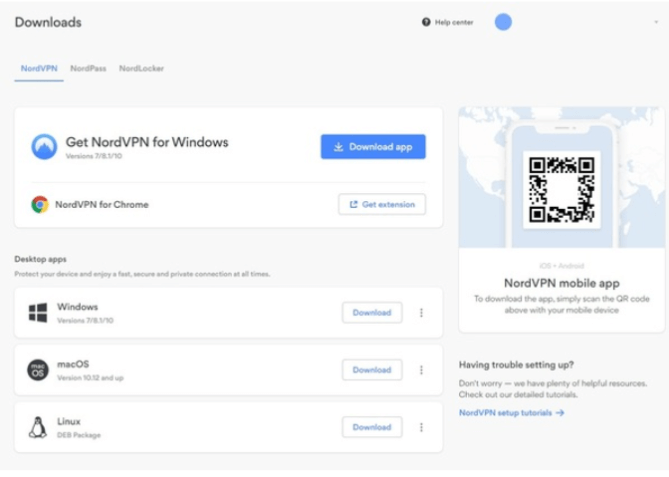Click the Get NordVPN for Windows heading
This screenshot has width=669, height=477.
pyautogui.click(x=147, y=142)
